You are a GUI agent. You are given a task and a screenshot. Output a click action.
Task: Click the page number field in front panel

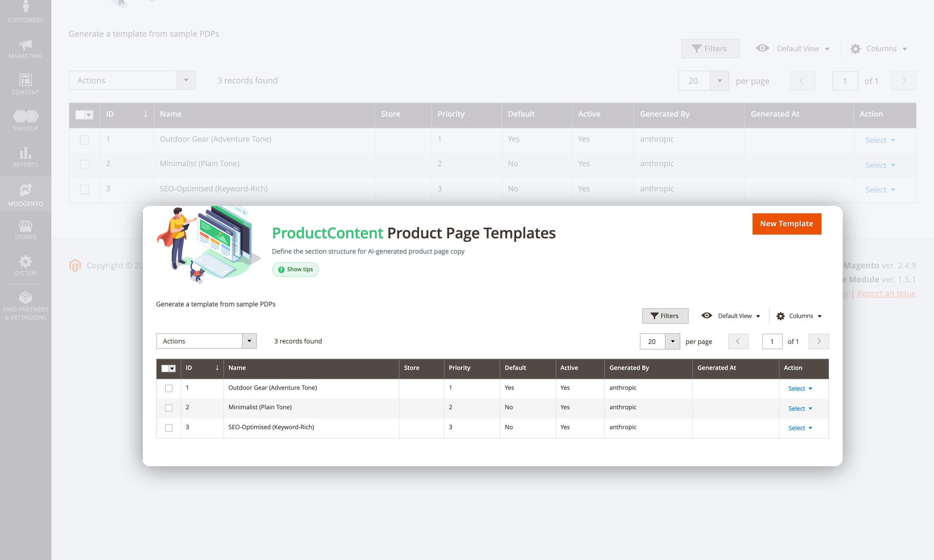(772, 341)
